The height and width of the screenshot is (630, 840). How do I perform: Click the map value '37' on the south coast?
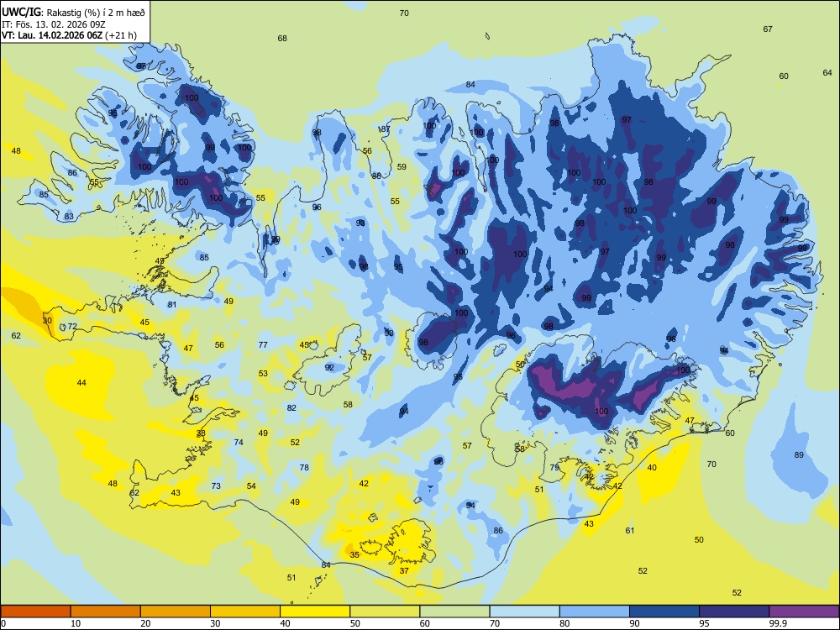pos(405,570)
